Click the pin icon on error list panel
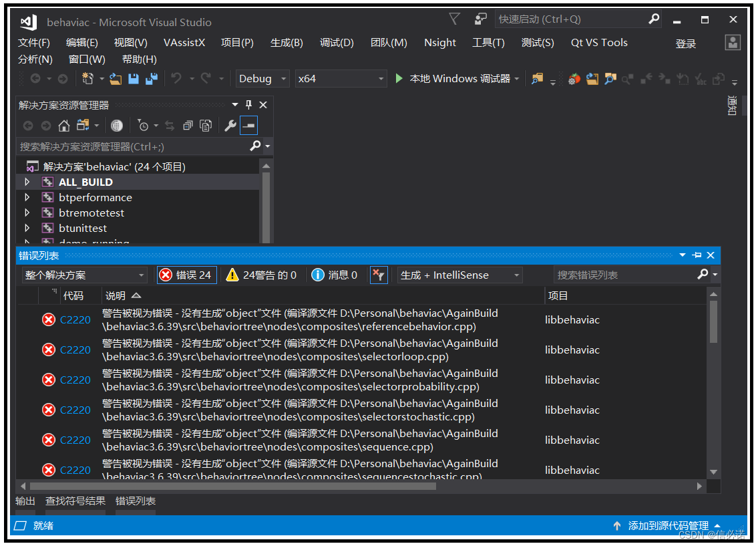The height and width of the screenshot is (546, 756). 697,255
